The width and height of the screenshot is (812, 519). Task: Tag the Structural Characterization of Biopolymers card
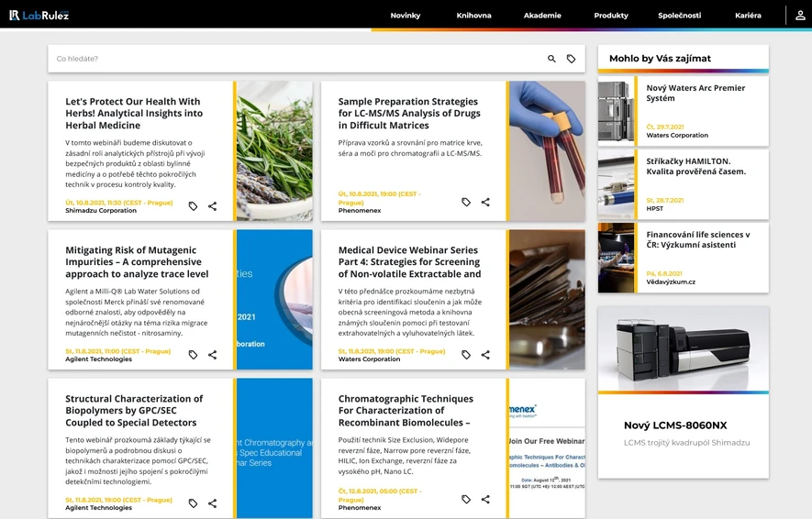click(194, 503)
